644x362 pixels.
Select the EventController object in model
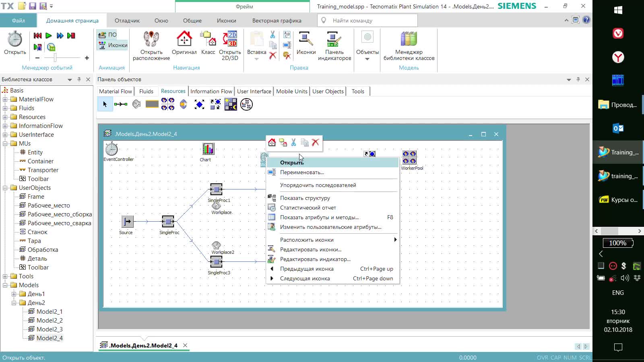coord(111,149)
